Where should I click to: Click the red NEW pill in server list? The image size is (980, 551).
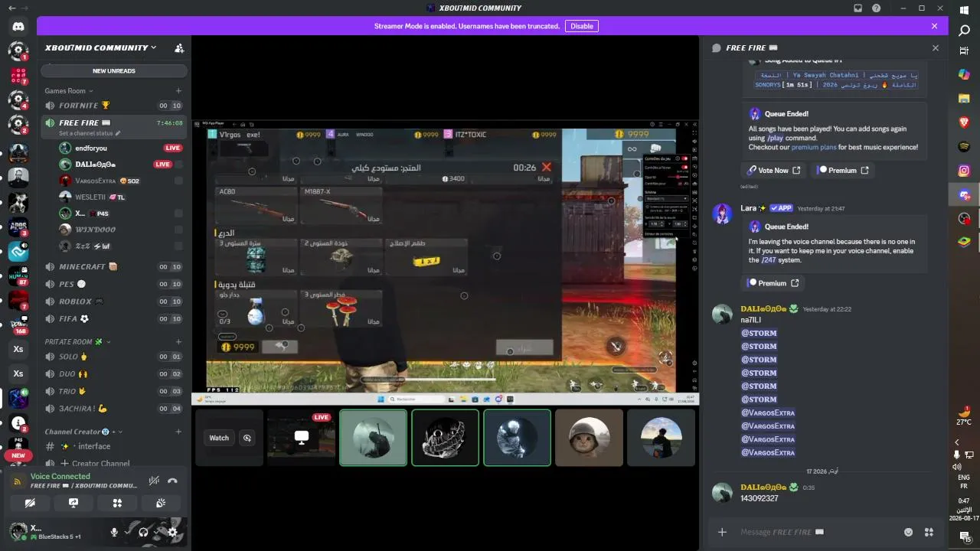pos(18,455)
